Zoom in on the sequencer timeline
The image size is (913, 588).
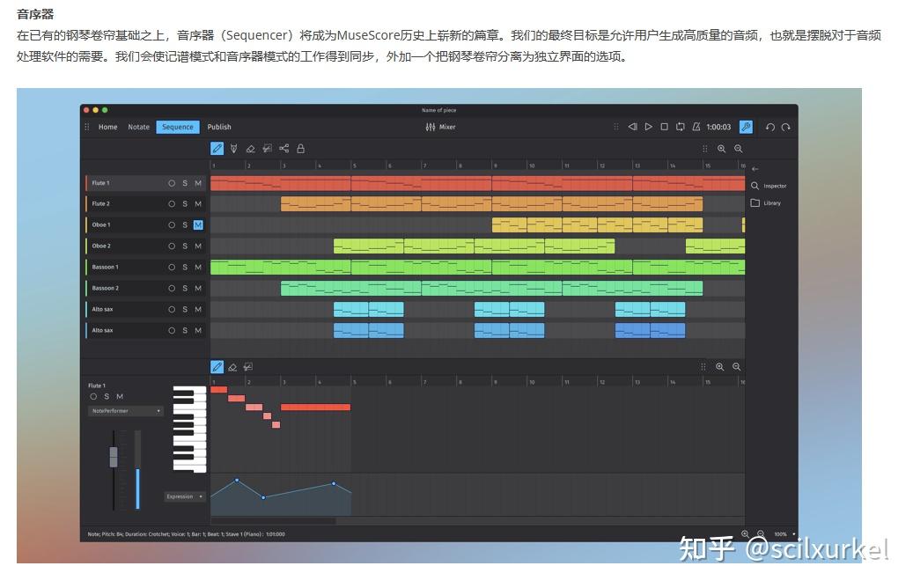click(722, 149)
